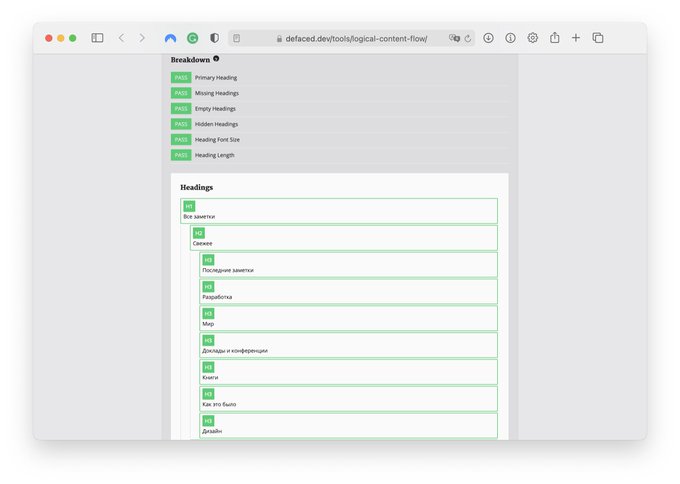Select the Hidden Headings label
Image resolution: width=680 pixels, height=484 pixels.
click(216, 124)
